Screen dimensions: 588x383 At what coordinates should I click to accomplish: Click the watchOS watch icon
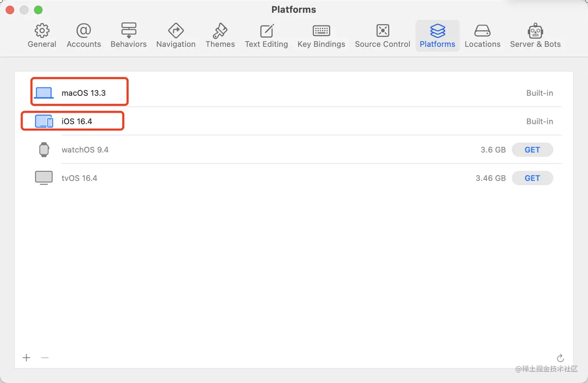coord(44,149)
